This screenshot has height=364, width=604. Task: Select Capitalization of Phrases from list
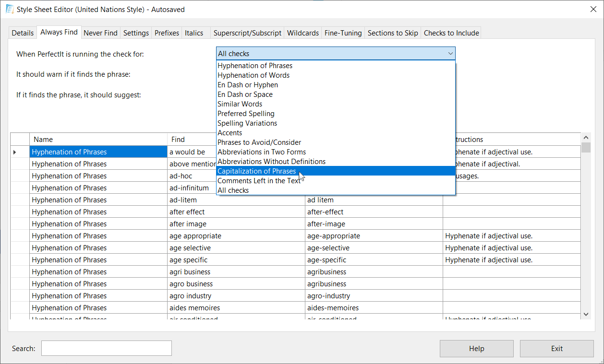tap(257, 171)
